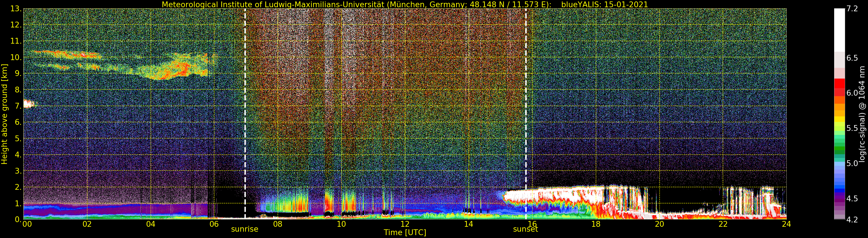Select the "sunset" label below the axis
868x238 pixels.
point(525,229)
